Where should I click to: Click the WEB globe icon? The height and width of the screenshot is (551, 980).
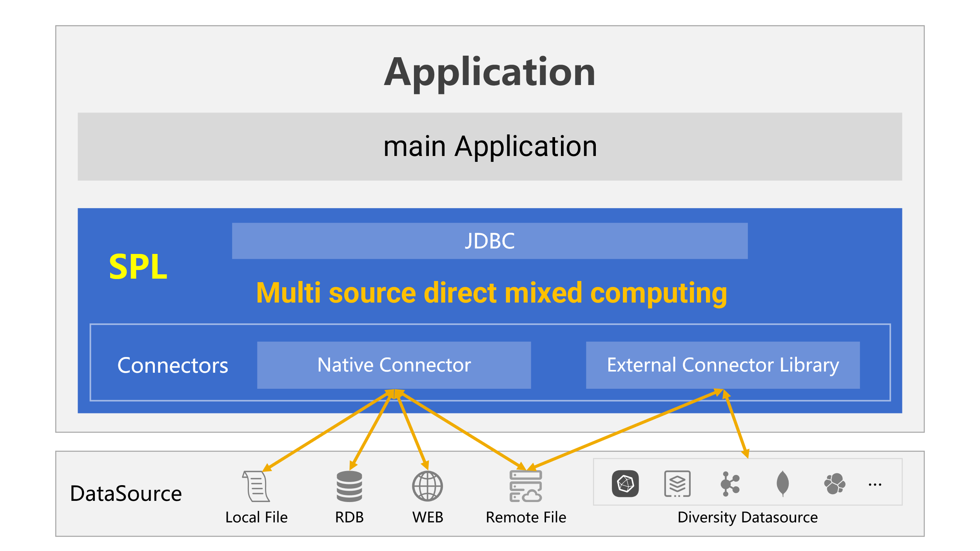(x=427, y=486)
